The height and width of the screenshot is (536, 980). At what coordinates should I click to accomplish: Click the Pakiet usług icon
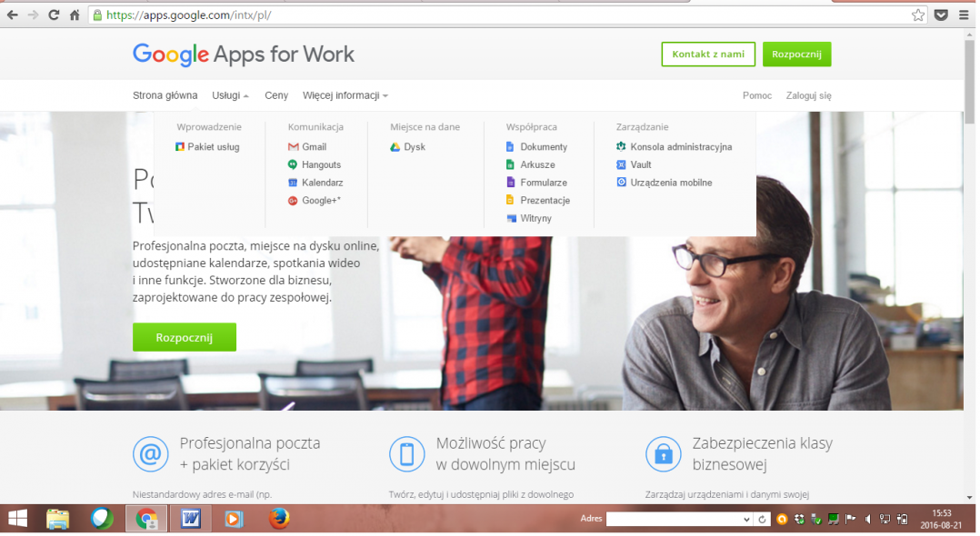pyautogui.click(x=180, y=147)
